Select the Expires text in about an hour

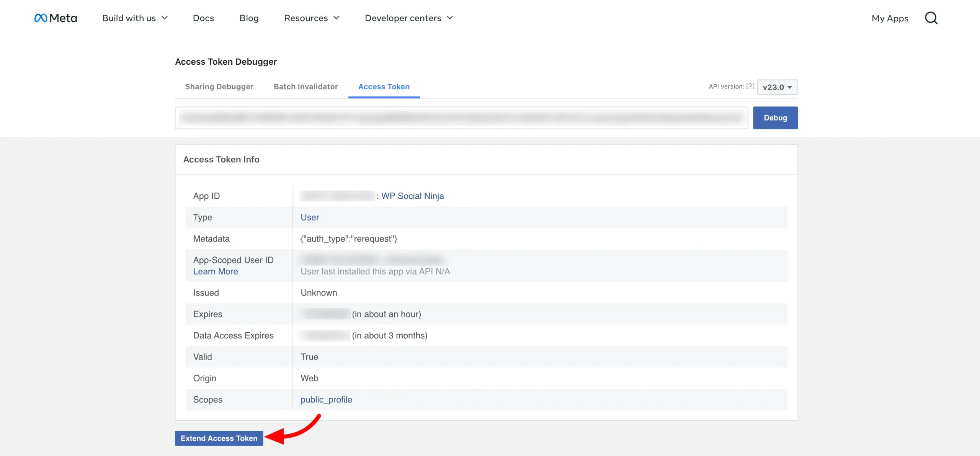pos(387,314)
